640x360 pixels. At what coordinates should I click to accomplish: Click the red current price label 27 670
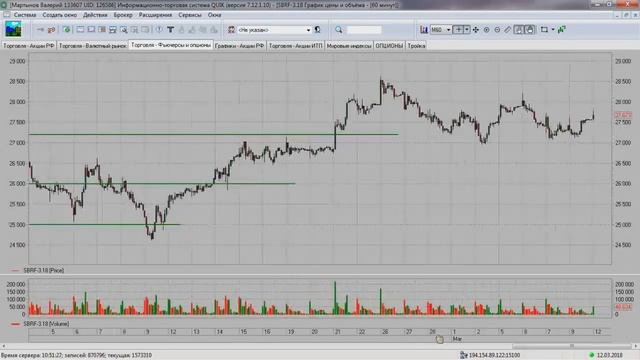[623, 116]
